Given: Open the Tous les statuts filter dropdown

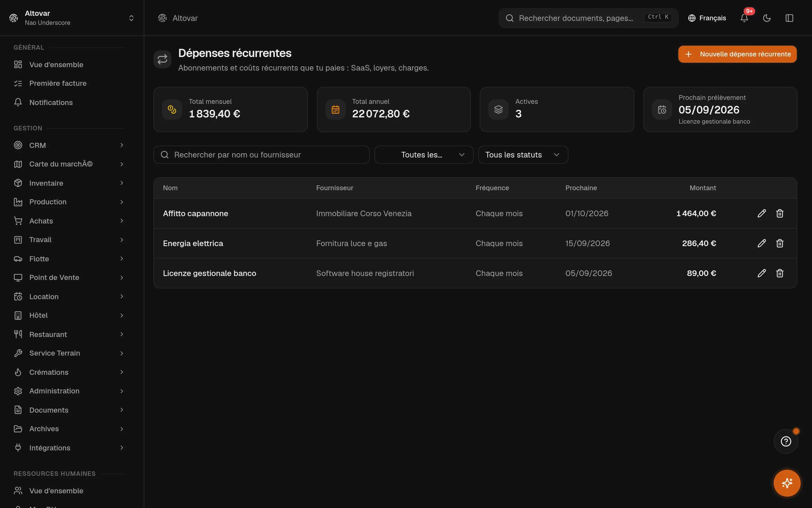Looking at the screenshot, I should point(523,155).
